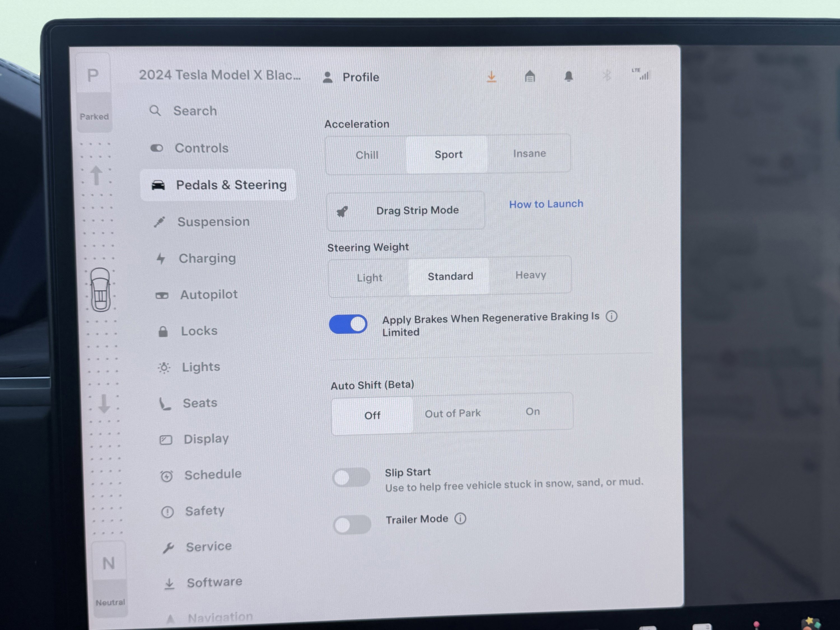Click the Display screen icon
This screenshot has height=630, width=840.
click(x=165, y=440)
